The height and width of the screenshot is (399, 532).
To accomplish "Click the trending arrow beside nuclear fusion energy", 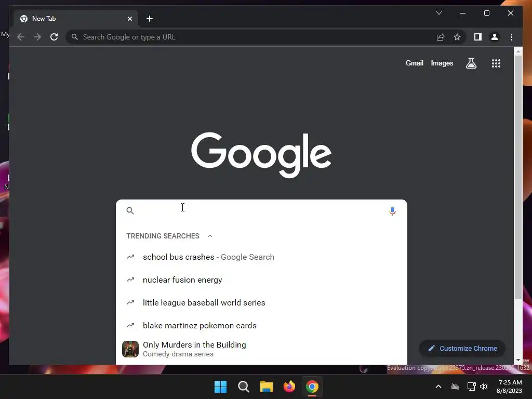I will pos(130,280).
